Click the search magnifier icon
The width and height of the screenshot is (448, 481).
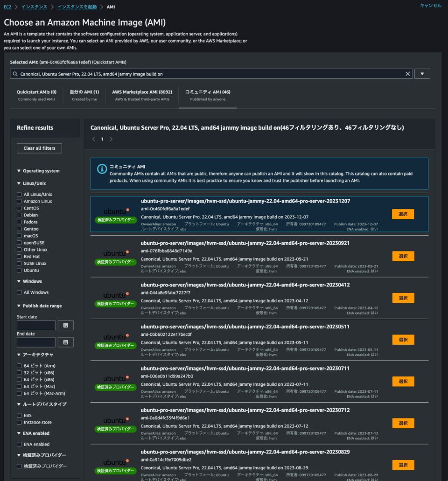(x=14, y=73)
